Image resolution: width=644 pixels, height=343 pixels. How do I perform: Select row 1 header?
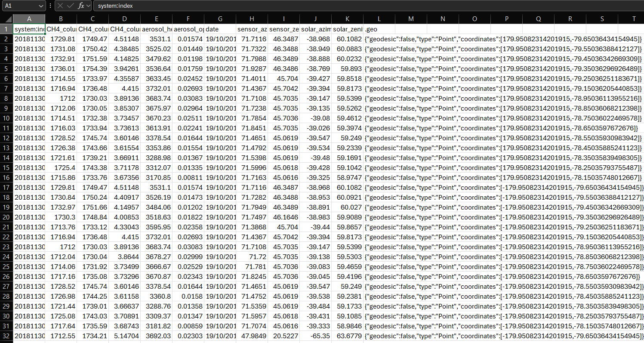click(x=6, y=29)
